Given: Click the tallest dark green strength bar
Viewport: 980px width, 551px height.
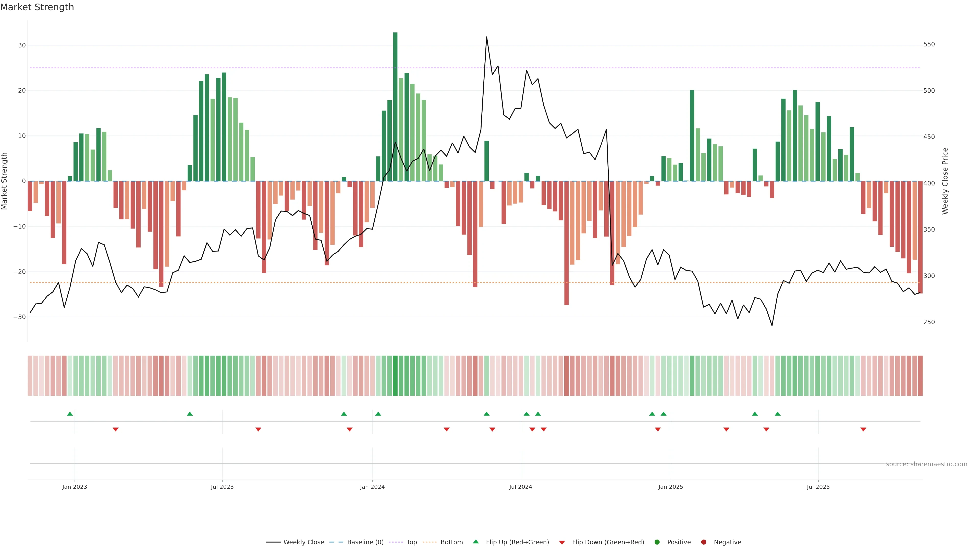Looking at the screenshot, I should click(x=395, y=106).
